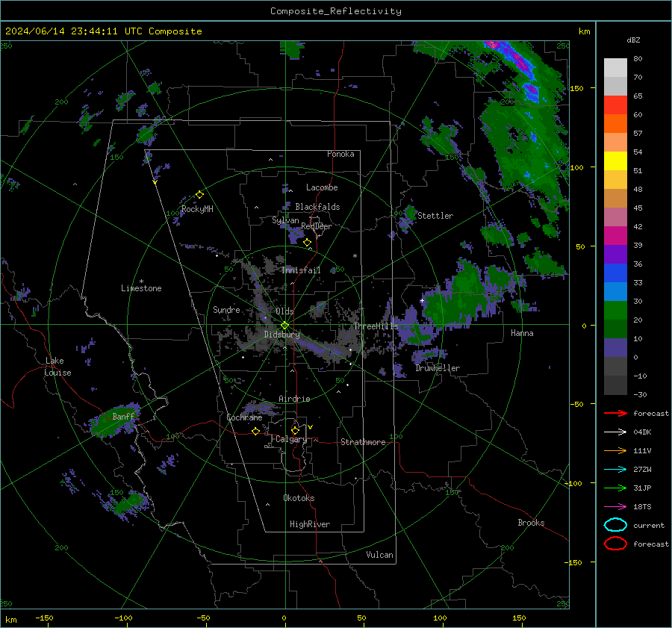Click the Sylvan label
672x628 pixels.
coord(285,220)
